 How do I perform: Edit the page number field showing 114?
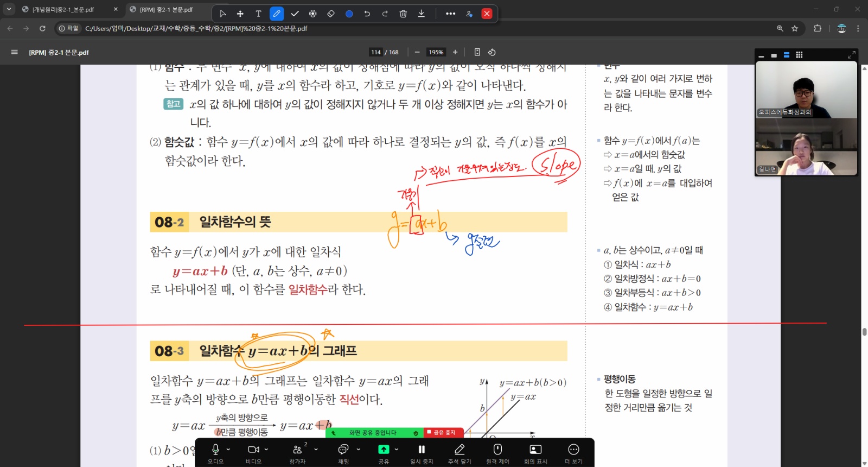[376, 52]
